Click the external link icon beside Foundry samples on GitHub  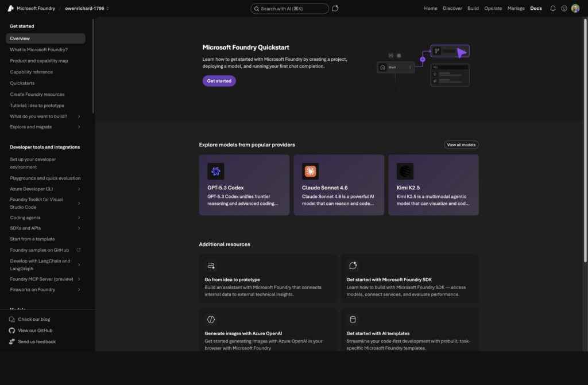coord(79,250)
